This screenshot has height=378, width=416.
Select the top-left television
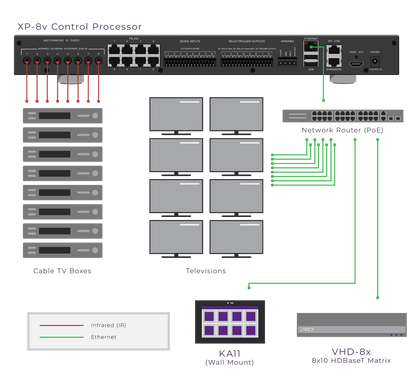(176, 116)
